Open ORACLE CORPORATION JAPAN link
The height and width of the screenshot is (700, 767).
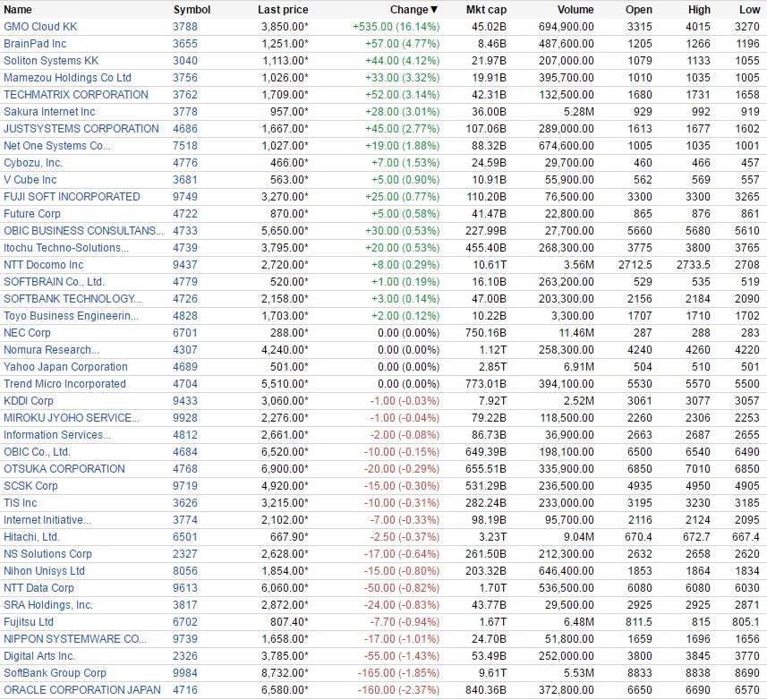click(x=81, y=690)
